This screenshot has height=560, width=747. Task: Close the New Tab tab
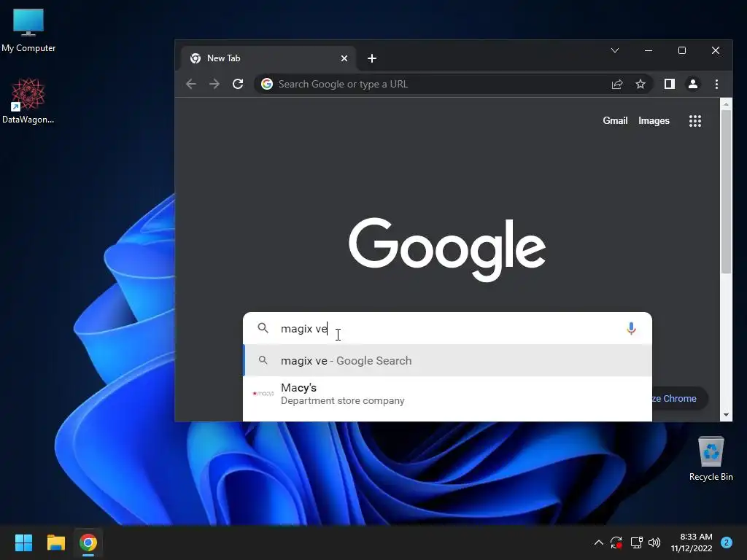[x=344, y=58]
